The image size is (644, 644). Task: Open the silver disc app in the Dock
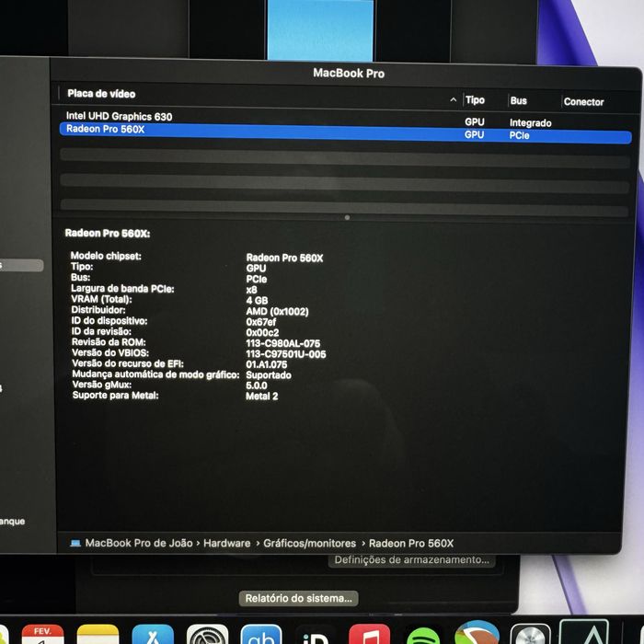(x=531, y=634)
